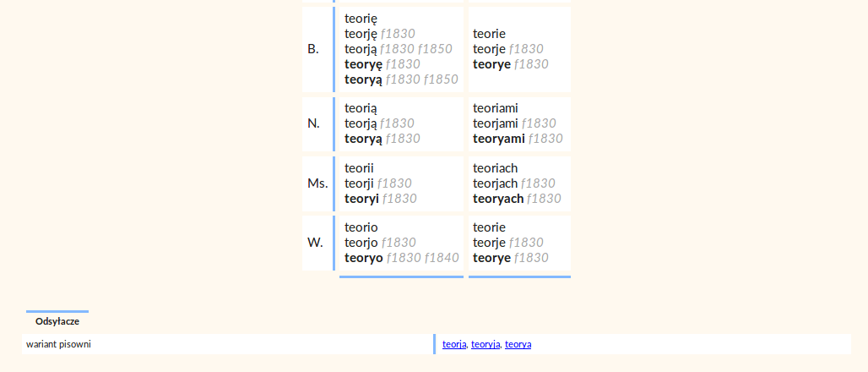
Task: Open the teorja spelling variant link
Action: tap(454, 344)
